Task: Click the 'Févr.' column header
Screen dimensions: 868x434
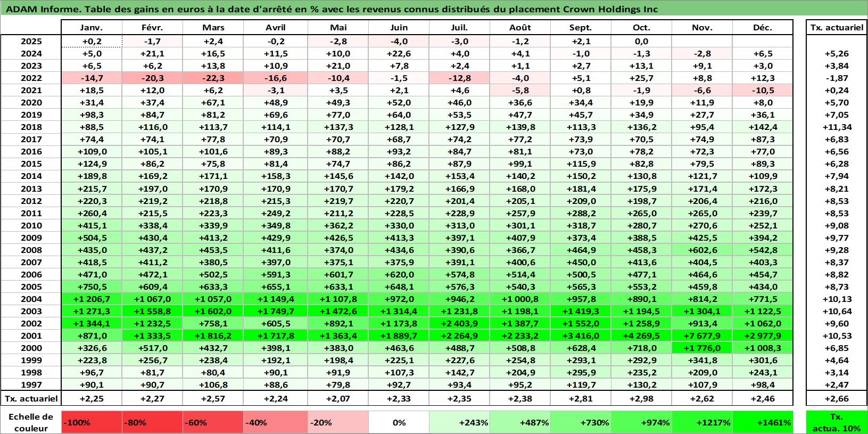Action: point(152,28)
